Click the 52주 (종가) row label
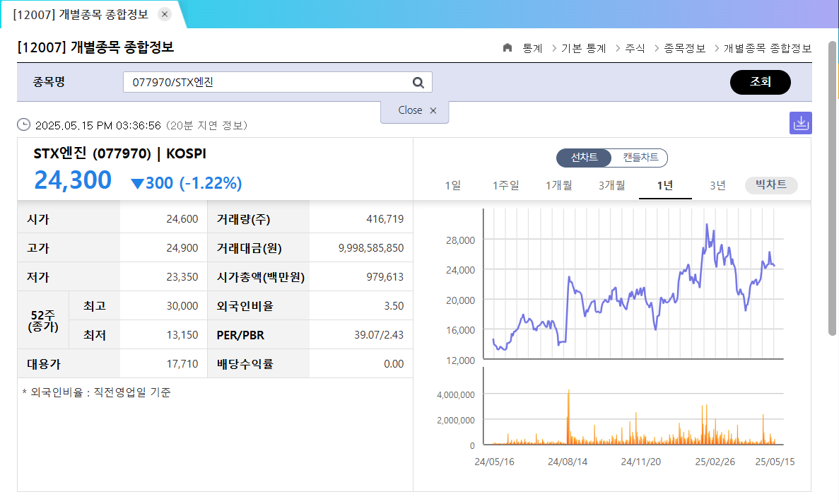839x504 pixels. pos(43,320)
